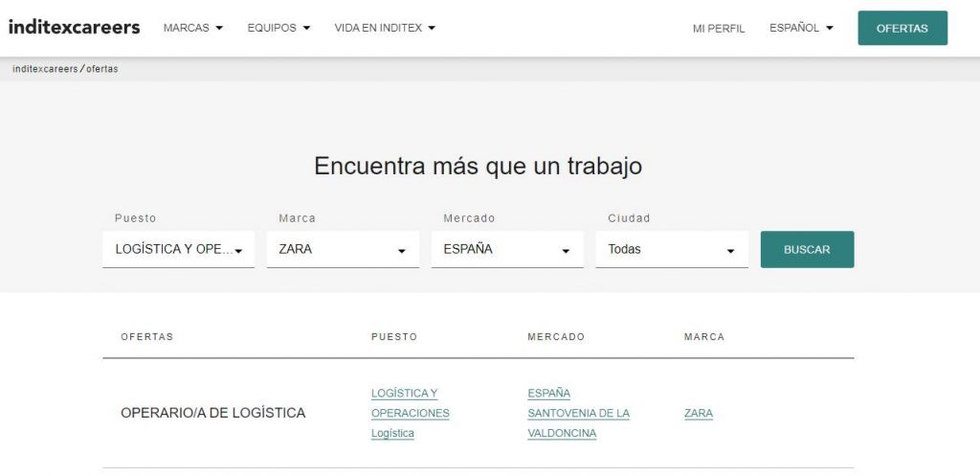Open the VIDA EN INDITEX menu

385,28
